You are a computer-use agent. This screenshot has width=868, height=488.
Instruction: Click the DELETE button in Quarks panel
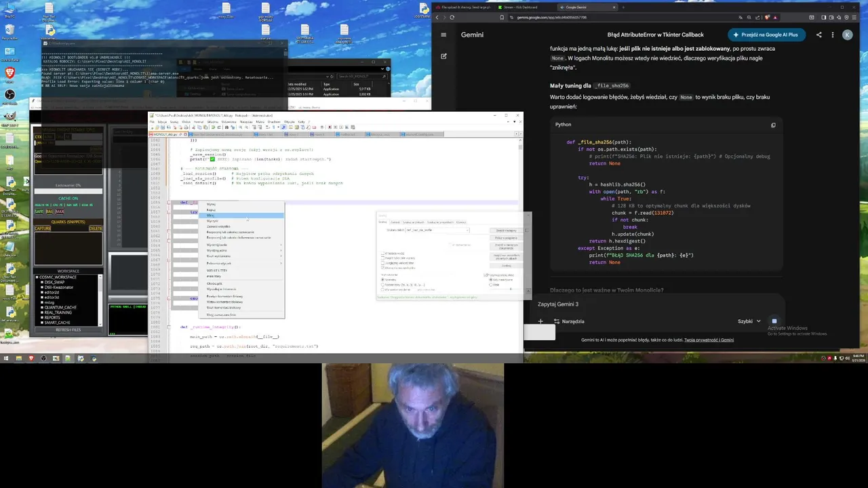tap(96, 228)
